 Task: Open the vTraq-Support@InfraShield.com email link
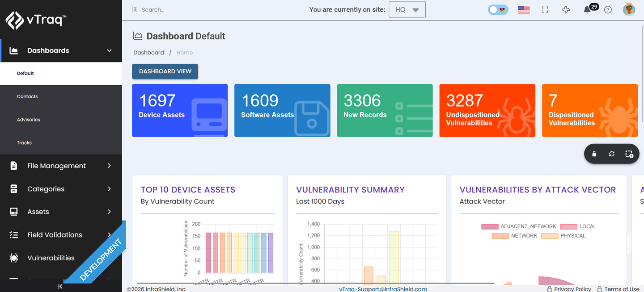(383, 289)
